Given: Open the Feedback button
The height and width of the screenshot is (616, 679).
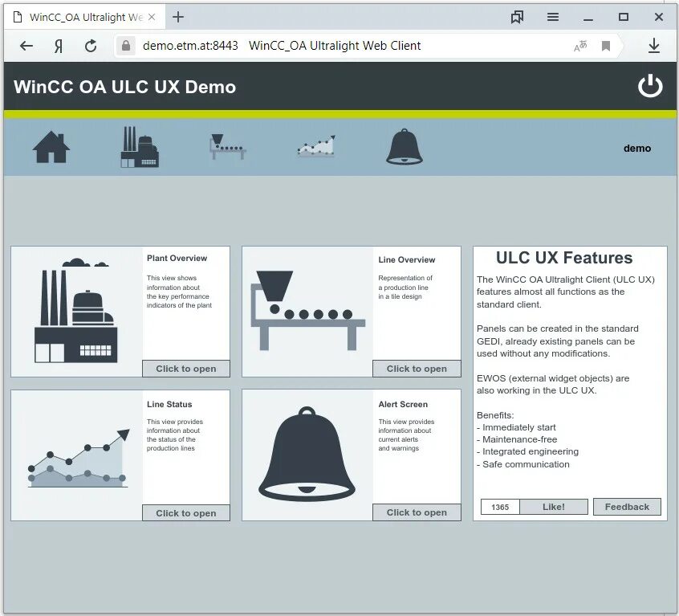Looking at the screenshot, I should click(627, 507).
